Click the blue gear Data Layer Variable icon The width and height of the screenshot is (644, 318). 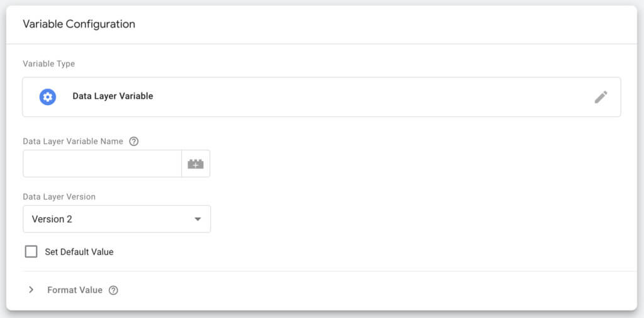pos(48,97)
